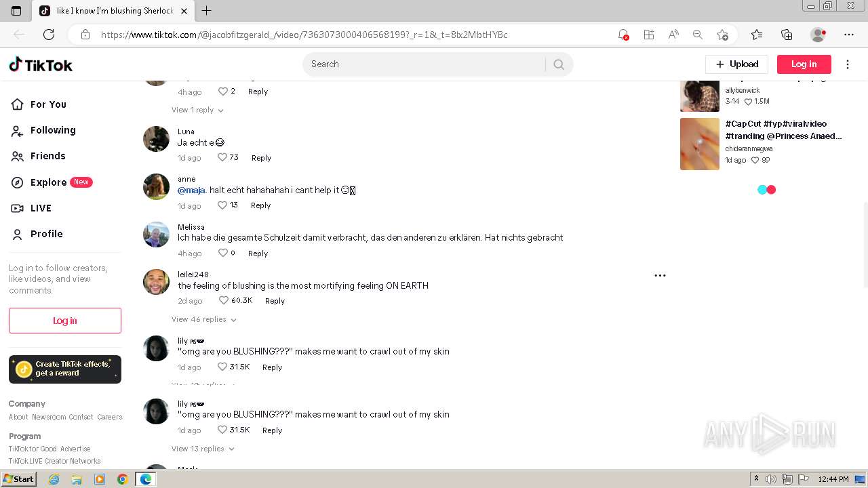The width and height of the screenshot is (868, 488).
Task: Open the Careers footer link
Action: point(110,417)
